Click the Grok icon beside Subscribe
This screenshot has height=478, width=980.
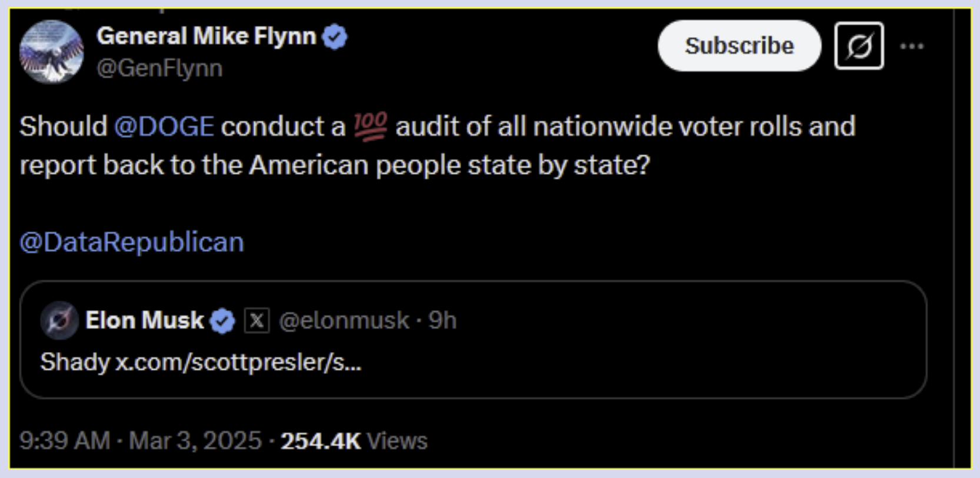[x=859, y=46]
